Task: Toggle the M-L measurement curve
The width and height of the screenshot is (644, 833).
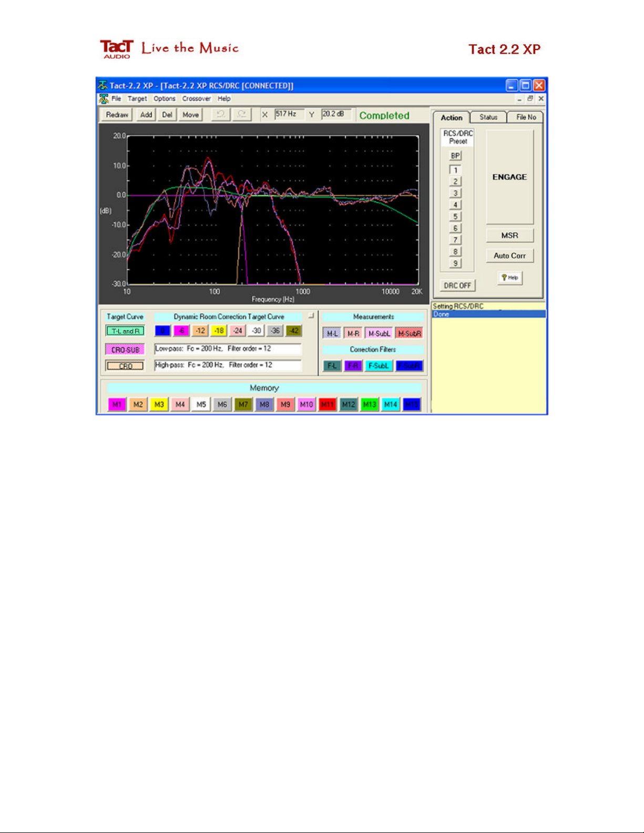Action: (332, 333)
